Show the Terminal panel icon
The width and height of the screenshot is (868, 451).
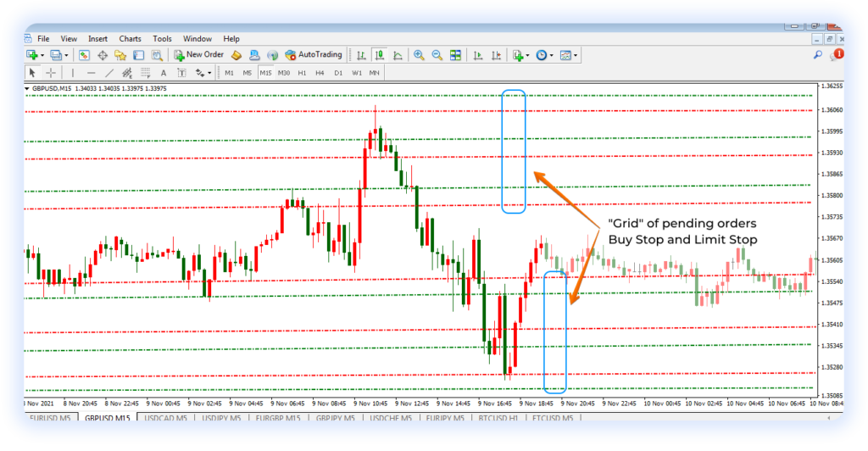point(138,55)
